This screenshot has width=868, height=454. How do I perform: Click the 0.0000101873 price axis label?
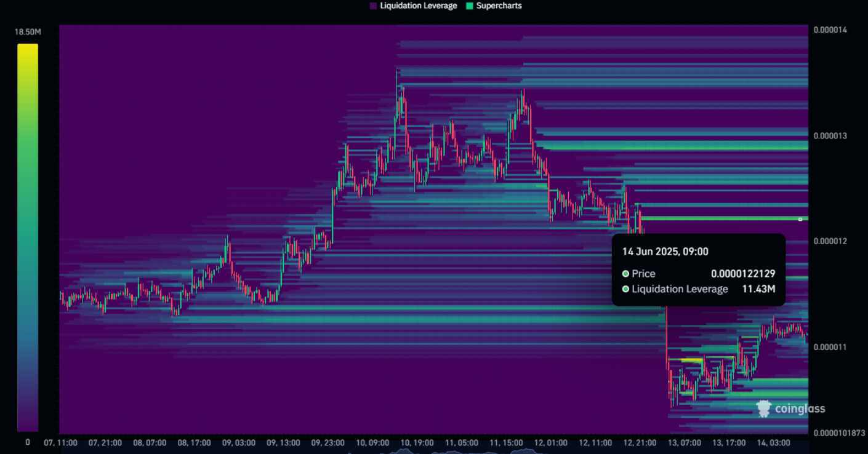click(x=838, y=432)
